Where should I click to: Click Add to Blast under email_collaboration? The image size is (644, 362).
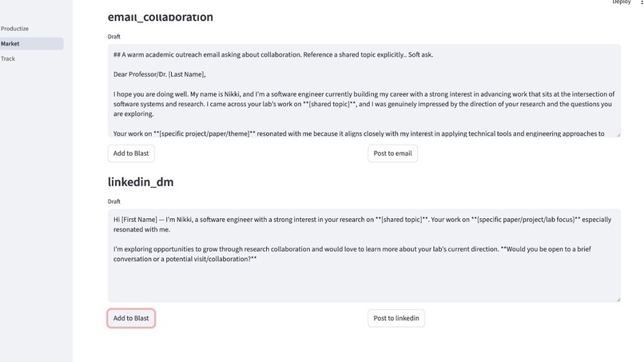pyautogui.click(x=131, y=153)
